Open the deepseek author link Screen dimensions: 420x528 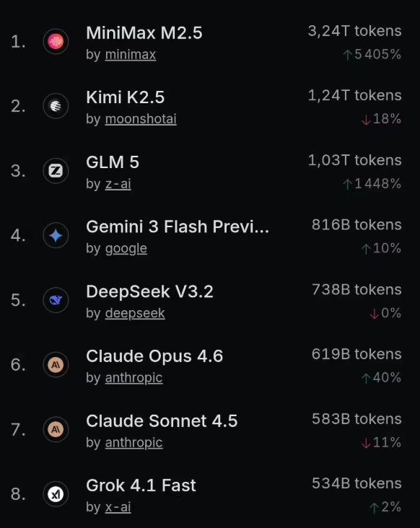point(135,314)
